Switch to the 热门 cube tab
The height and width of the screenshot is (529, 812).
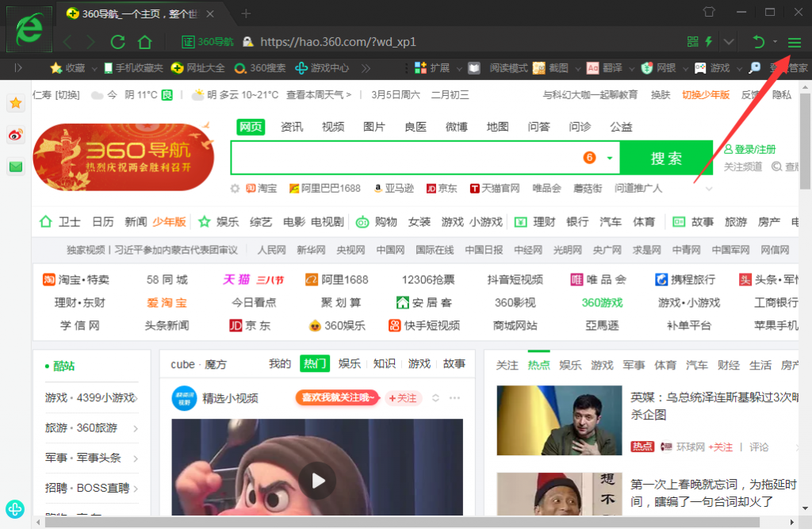(x=315, y=364)
